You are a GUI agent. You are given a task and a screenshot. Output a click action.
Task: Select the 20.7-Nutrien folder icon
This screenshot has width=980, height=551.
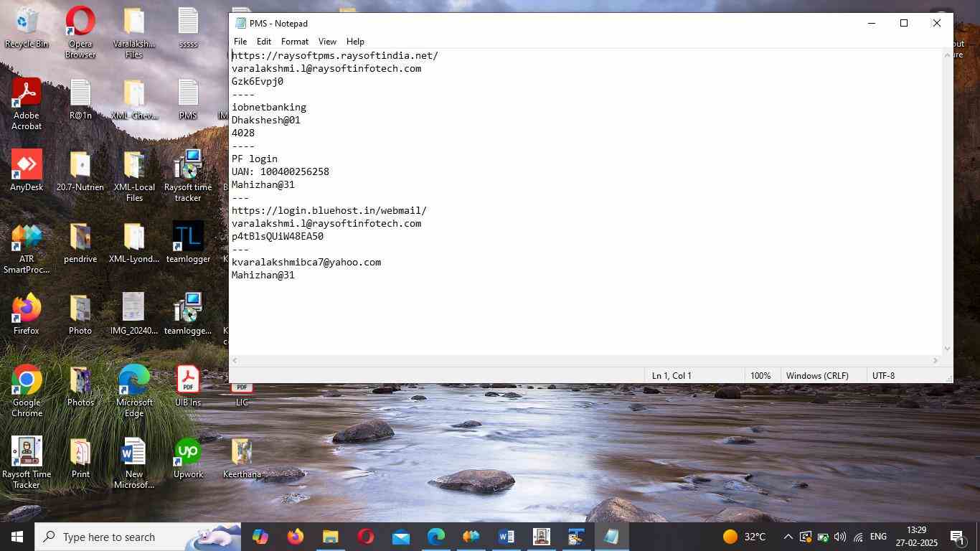coord(80,171)
